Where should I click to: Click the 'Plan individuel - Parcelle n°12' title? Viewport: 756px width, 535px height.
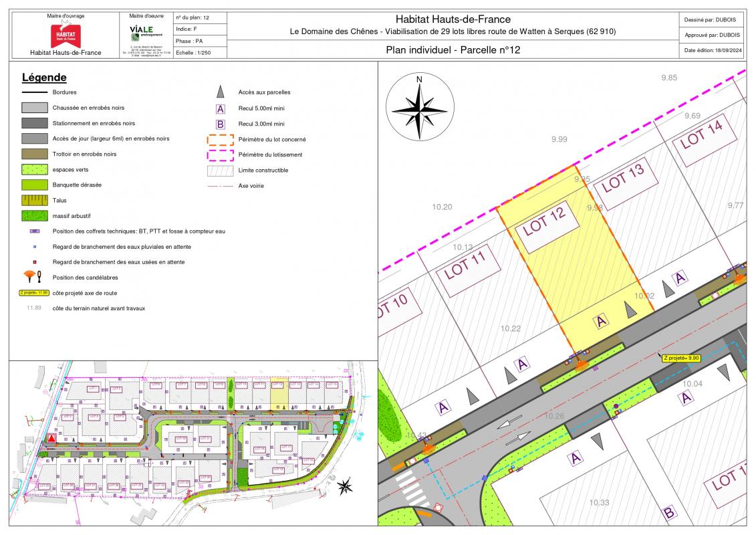tap(453, 49)
